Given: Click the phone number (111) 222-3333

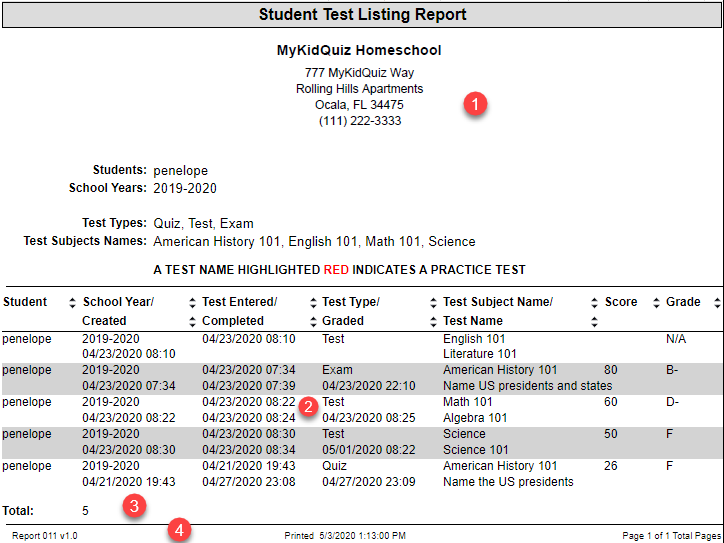Looking at the screenshot, I should pos(360,121).
